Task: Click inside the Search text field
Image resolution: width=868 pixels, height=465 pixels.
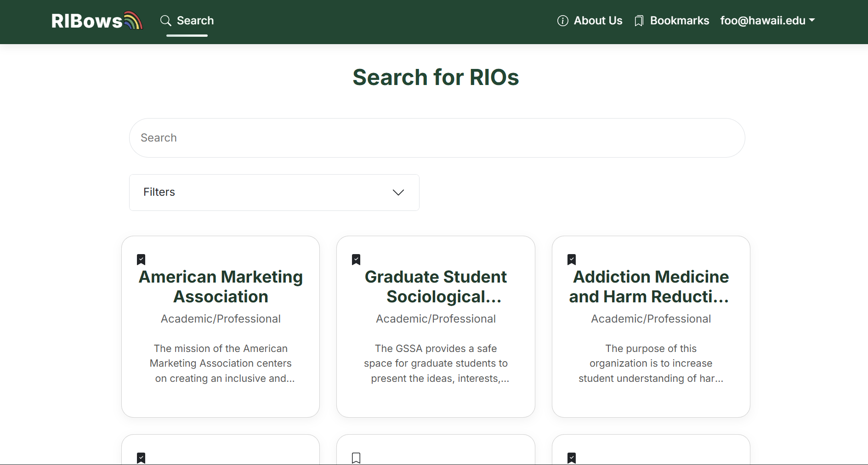Action: 437,138
